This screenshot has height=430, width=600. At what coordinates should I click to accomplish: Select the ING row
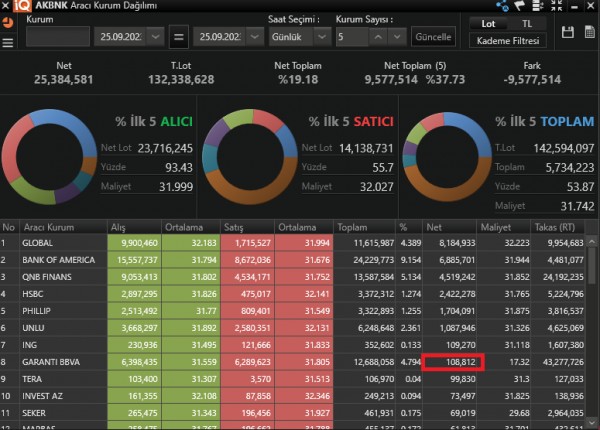click(x=293, y=345)
